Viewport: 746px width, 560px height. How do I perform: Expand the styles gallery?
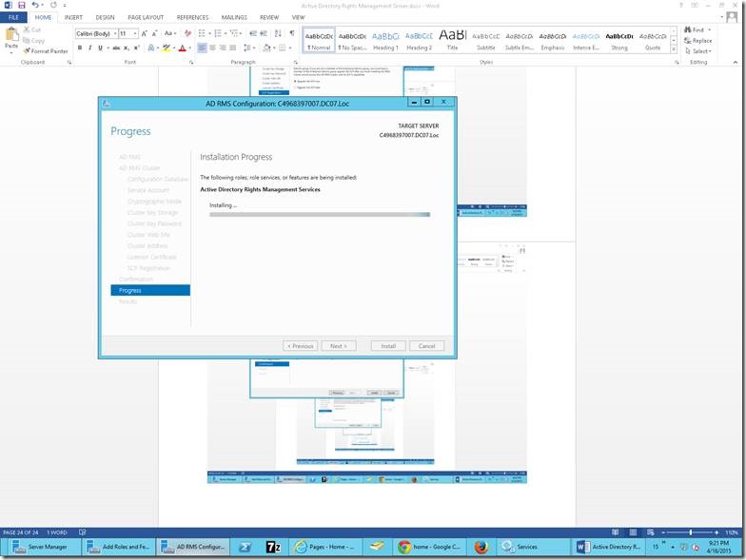[674, 49]
